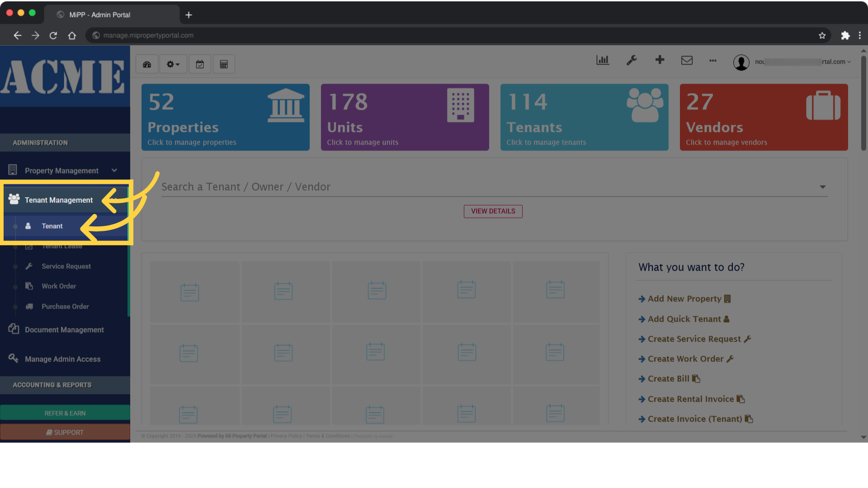
Task: Open Create Rental Invoice
Action: point(690,399)
